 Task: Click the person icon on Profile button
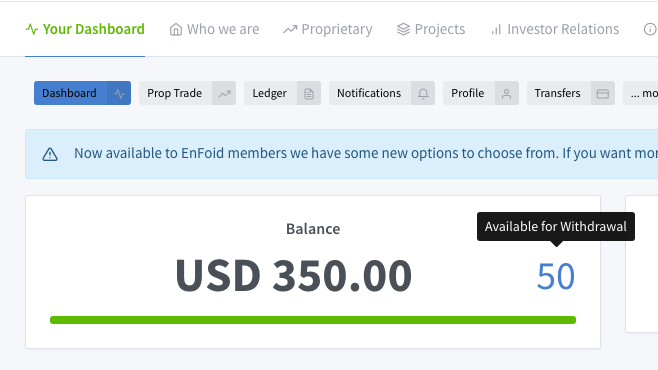pos(507,94)
